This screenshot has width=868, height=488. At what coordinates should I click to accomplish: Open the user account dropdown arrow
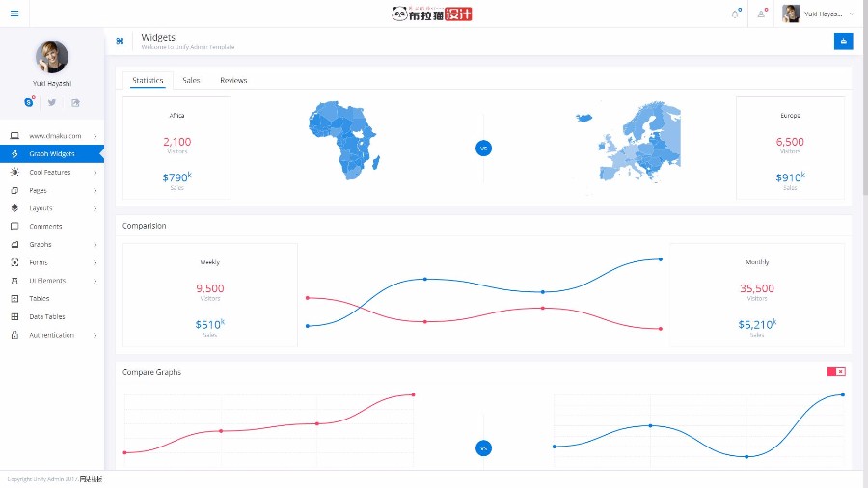pyautogui.click(x=852, y=14)
